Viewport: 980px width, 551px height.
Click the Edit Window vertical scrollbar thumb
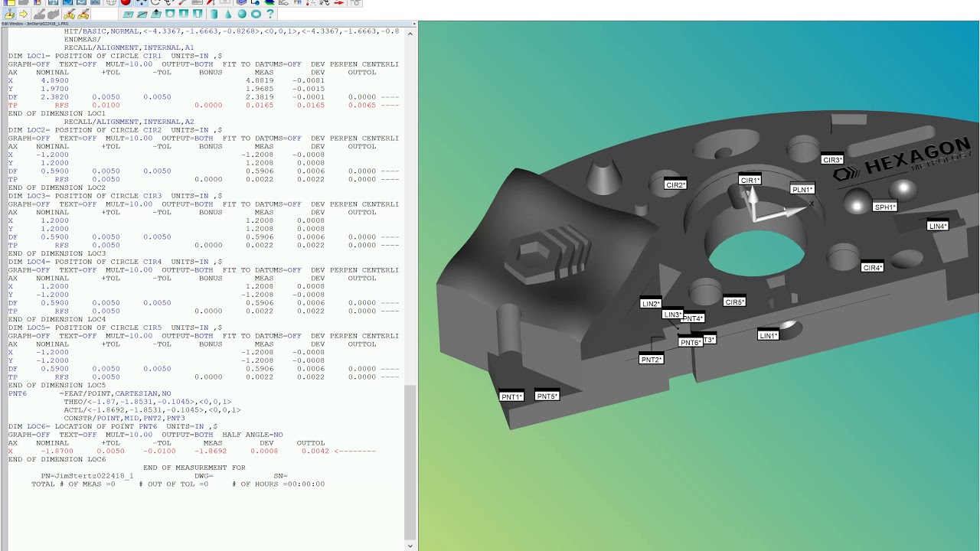[411, 463]
